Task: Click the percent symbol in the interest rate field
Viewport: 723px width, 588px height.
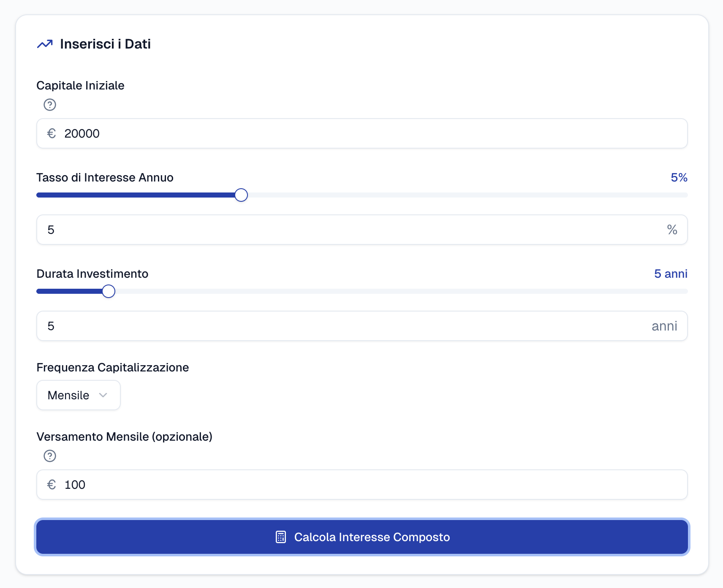Action: coord(672,230)
